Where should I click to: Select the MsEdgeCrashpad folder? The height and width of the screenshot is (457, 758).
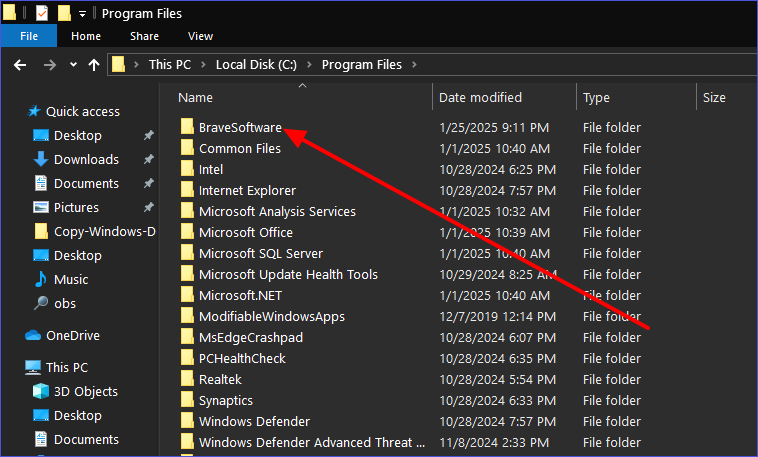pos(251,338)
